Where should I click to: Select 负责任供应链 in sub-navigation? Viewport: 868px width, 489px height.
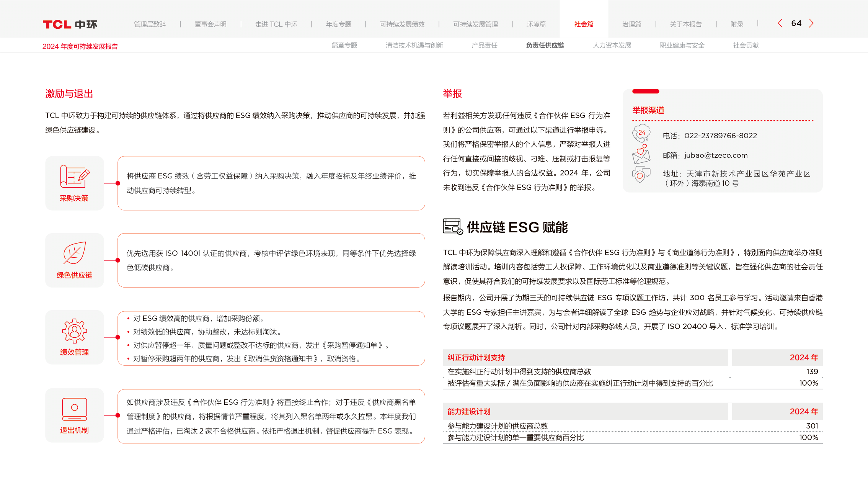click(545, 46)
